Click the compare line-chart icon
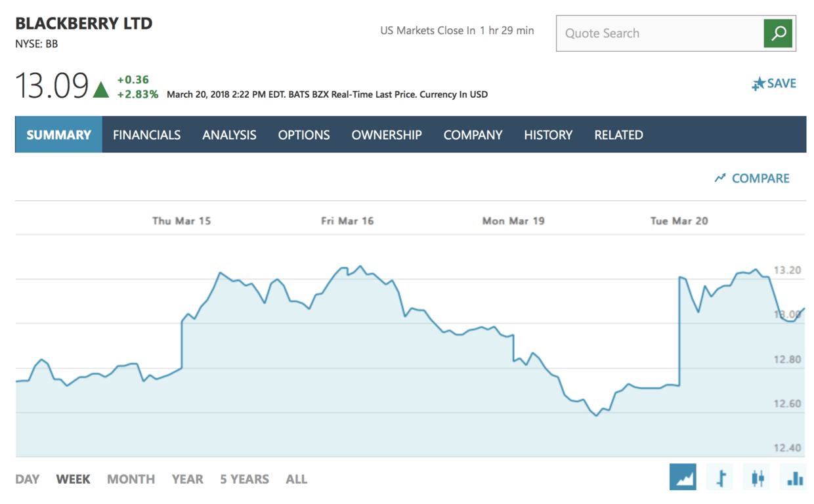 click(x=720, y=178)
